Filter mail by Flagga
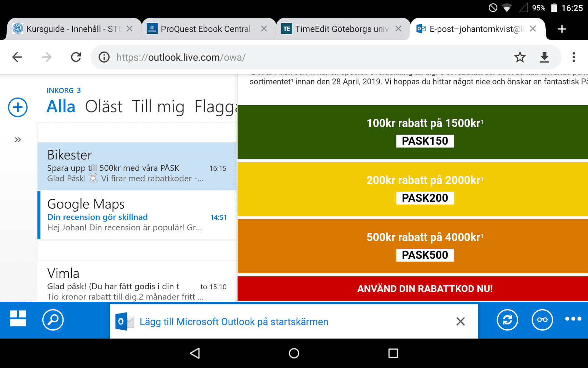 216,107
